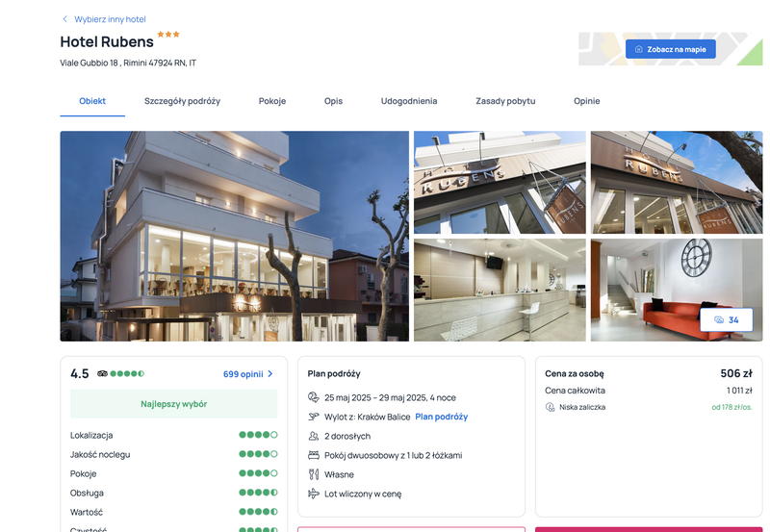Screen dimensions: 770x532
Task: Open the 34 photos gallery button
Action: click(x=727, y=320)
